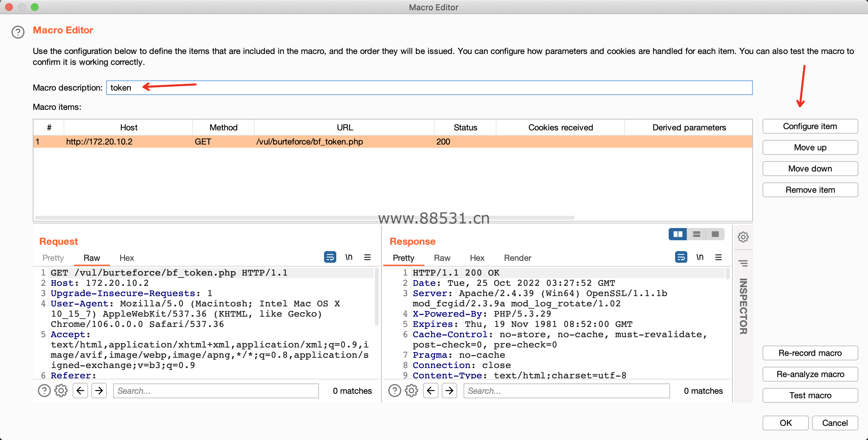
Task: Sort macro items by Status column
Action: pyautogui.click(x=465, y=128)
